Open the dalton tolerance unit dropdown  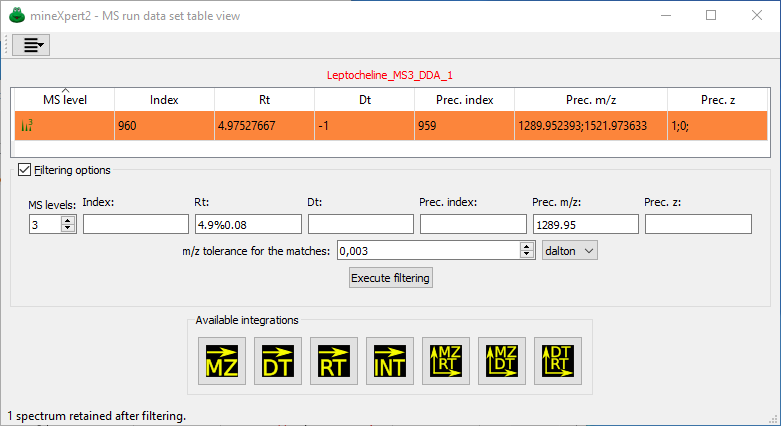568,250
